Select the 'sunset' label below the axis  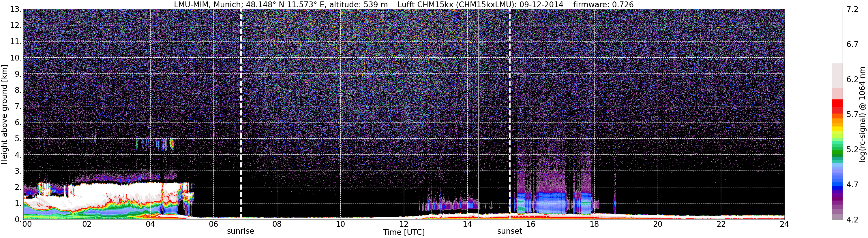tap(509, 231)
